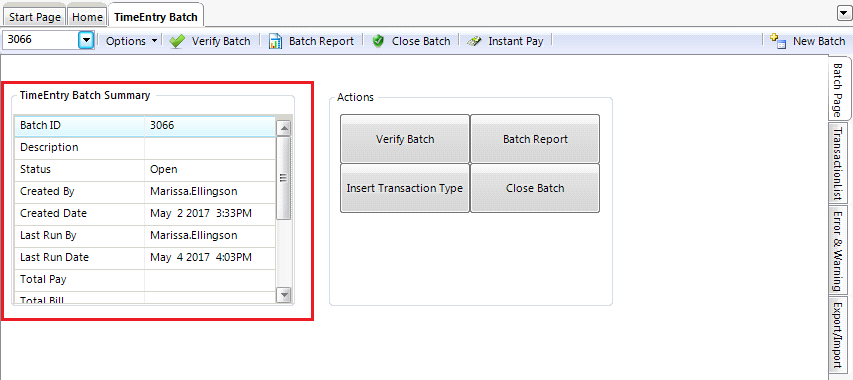Open the tab list dropdown at top right
The image size is (853, 380).
pos(843,15)
